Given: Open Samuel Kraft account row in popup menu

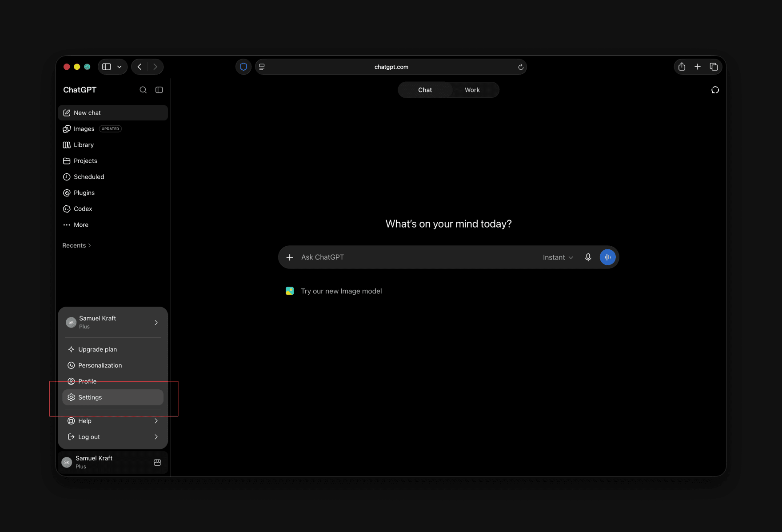Looking at the screenshot, I should 113,322.
